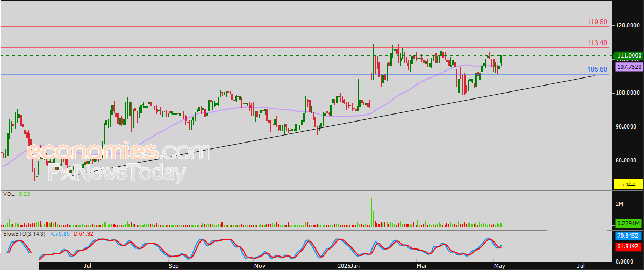Image resolution: width=644 pixels, height=270 pixels.
Task: Click the purple 107.7520 moving average tag
Action: 628,67
